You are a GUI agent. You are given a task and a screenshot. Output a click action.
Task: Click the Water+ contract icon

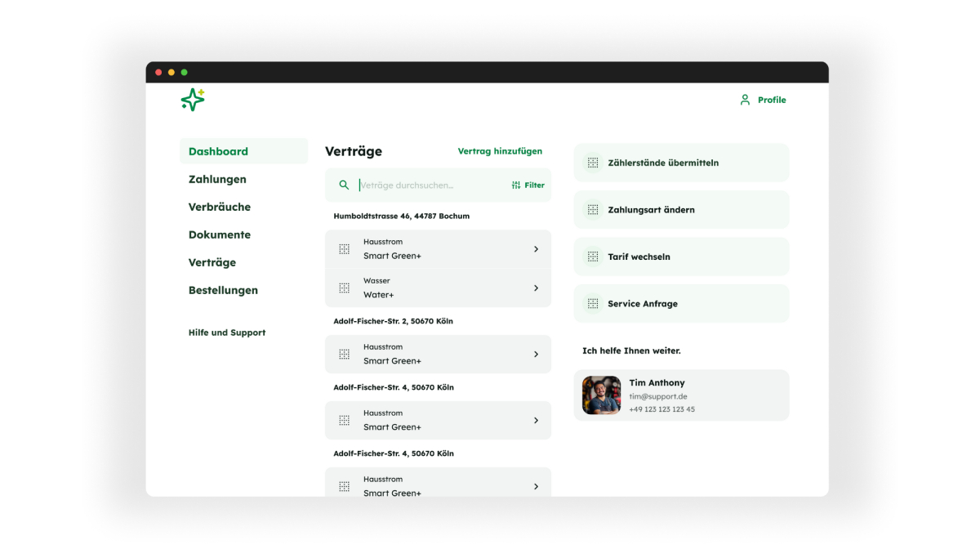[x=345, y=288]
